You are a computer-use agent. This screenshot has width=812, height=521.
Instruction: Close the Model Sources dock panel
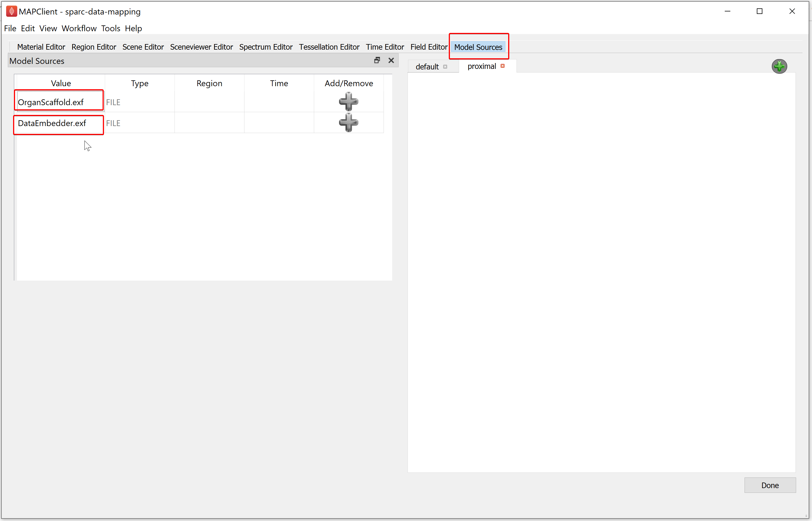(391, 60)
